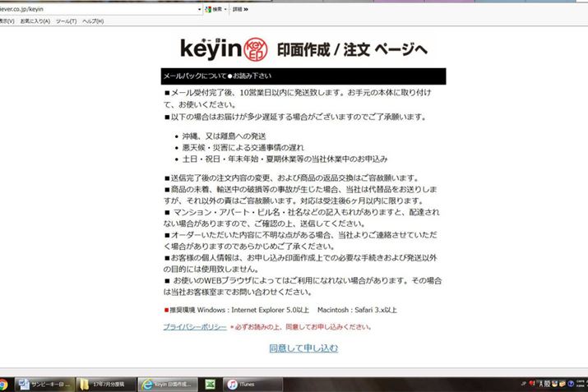Screen dimensions: 588x392
Task: Open the 表示(V) menu
Action: (x=7, y=21)
